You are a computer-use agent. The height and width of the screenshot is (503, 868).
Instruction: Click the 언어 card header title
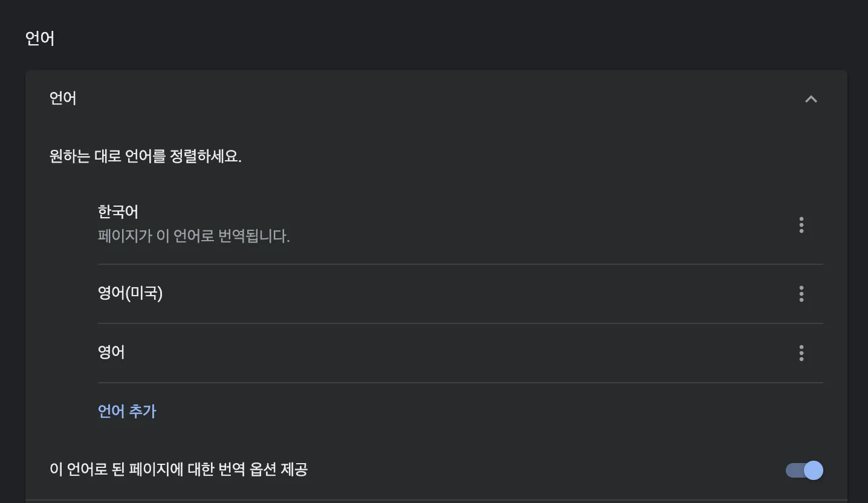63,98
